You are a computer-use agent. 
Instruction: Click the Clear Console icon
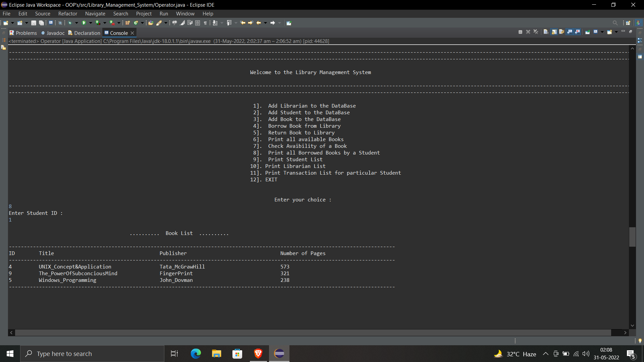coord(546,32)
